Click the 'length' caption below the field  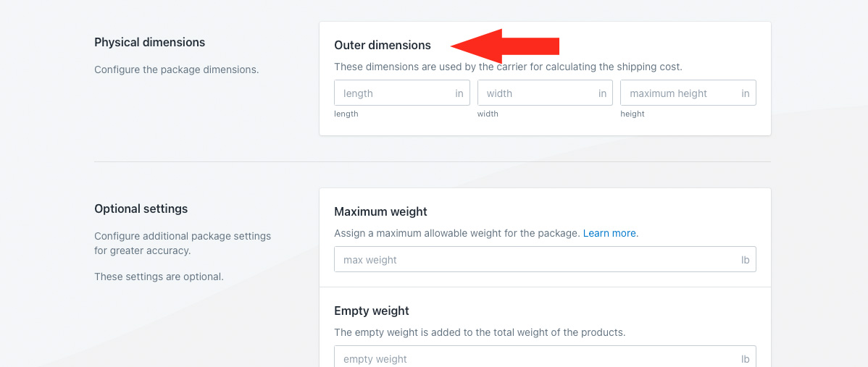(346, 114)
